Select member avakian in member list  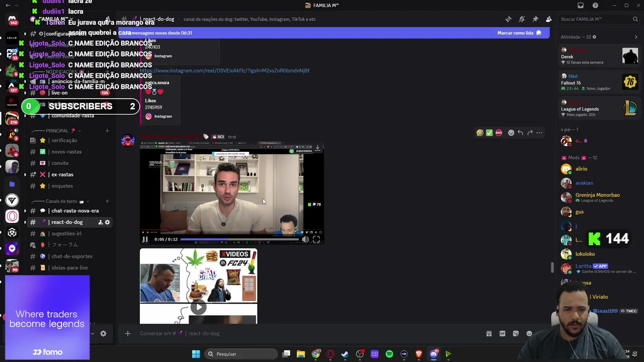click(599, 183)
